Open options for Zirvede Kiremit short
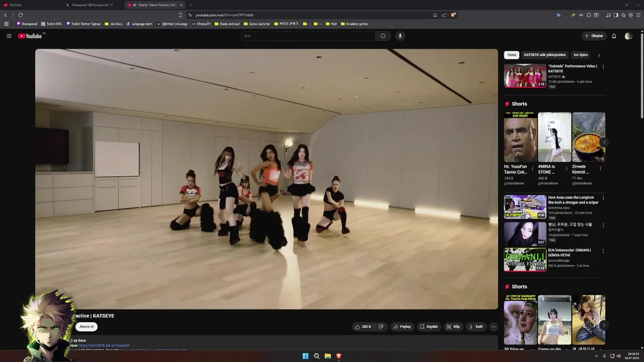This screenshot has width=644, height=362. pyautogui.click(x=600, y=168)
